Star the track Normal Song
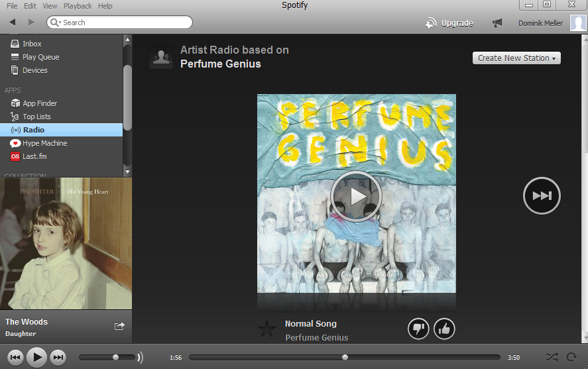 click(x=266, y=329)
